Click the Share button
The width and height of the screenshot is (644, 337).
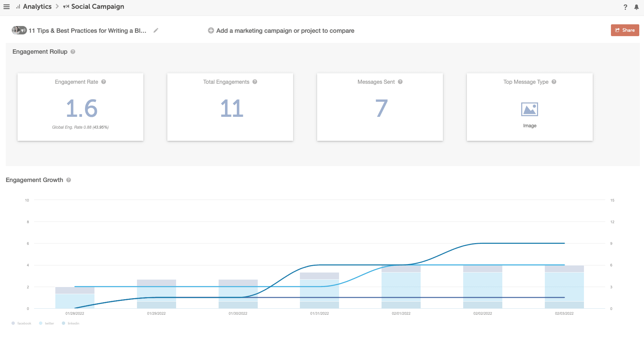coord(625,30)
